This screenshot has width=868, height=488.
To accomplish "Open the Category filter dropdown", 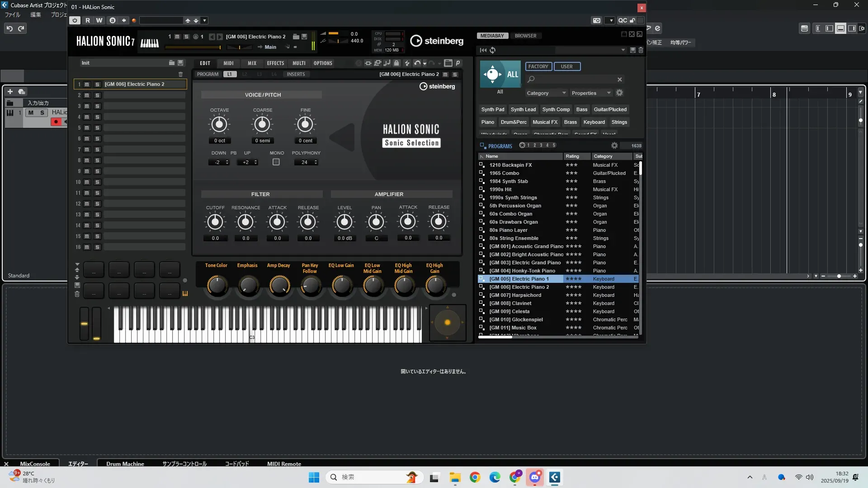I will point(546,93).
